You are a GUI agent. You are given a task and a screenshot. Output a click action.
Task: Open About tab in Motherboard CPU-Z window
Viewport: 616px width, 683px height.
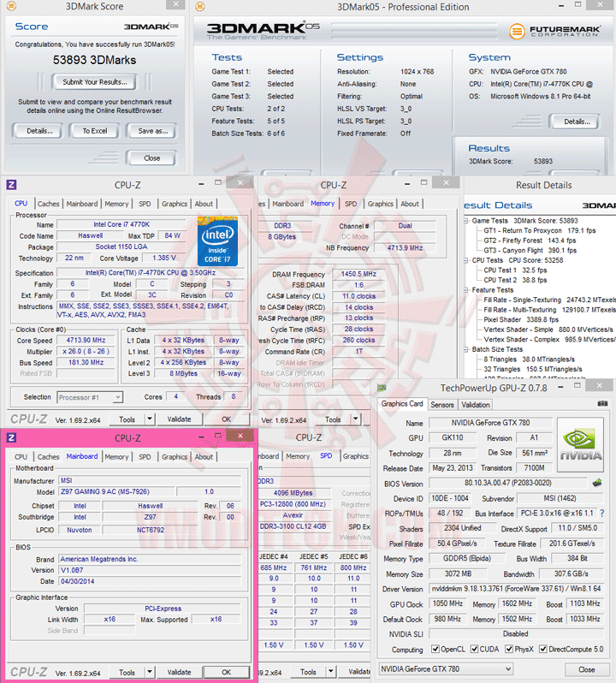tap(204, 456)
